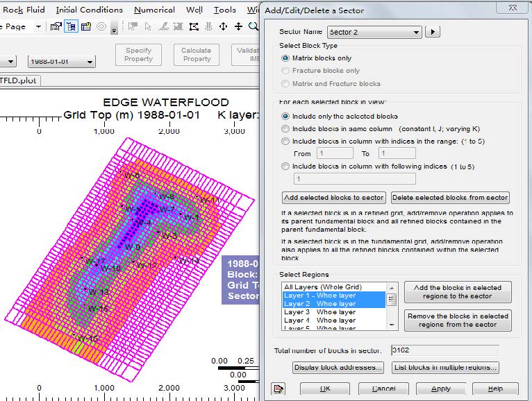Open the Sector Name dropdown
This screenshot has height=401, width=532.
point(415,32)
